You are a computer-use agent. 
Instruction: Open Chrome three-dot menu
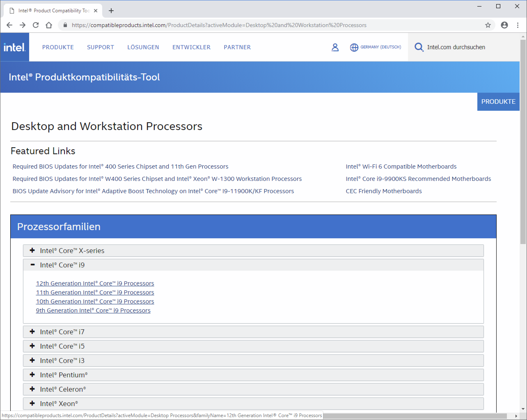click(518, 25)
